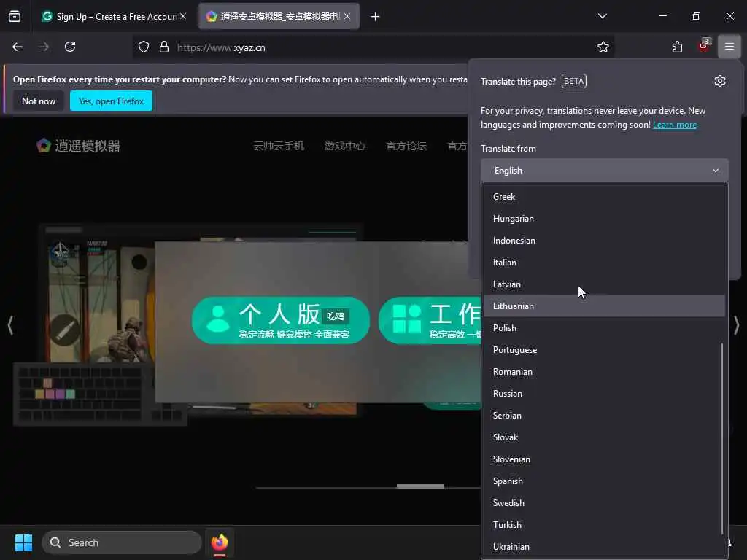This screenshot has height=560, width=747.
Task: Open 游戏中心 nav link
Action: [345, 146]
